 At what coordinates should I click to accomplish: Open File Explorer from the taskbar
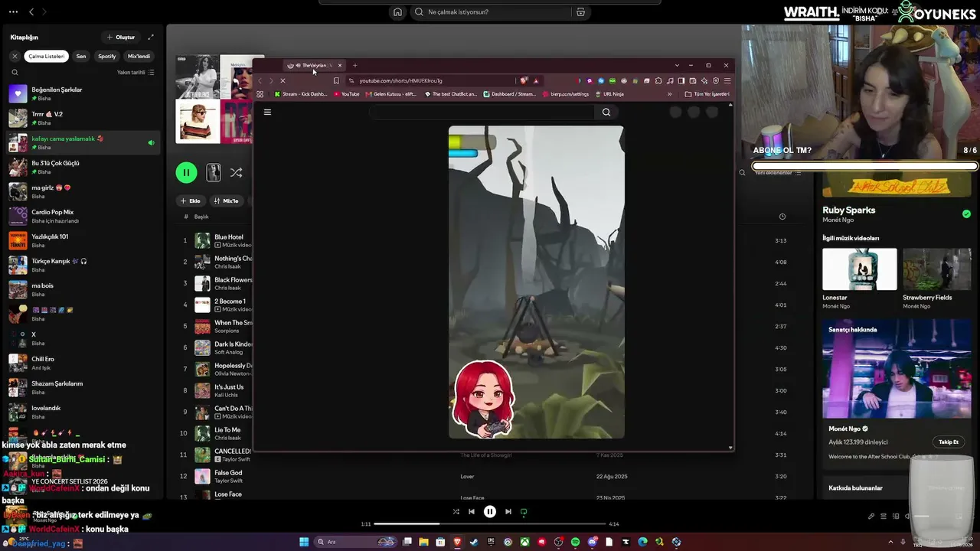423,542
